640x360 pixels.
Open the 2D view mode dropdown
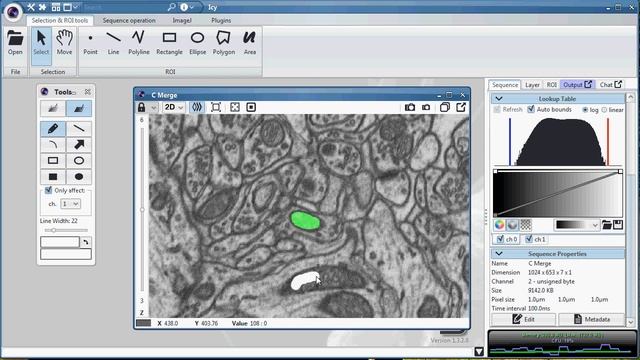click(x=174, y=107)
